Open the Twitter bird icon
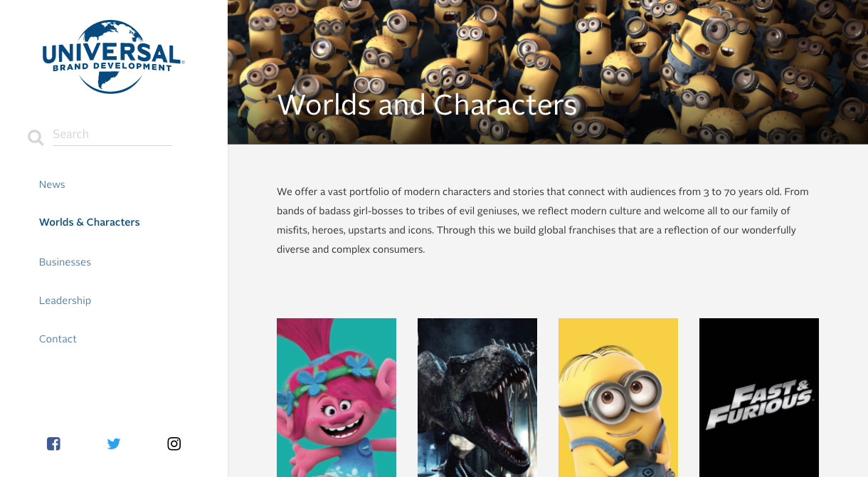Screen dimensions: 868x477 coord(114,444)
